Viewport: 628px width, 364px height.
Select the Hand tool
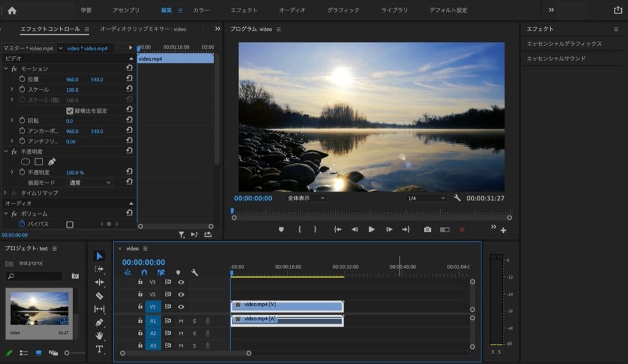[x=99, y=336]
